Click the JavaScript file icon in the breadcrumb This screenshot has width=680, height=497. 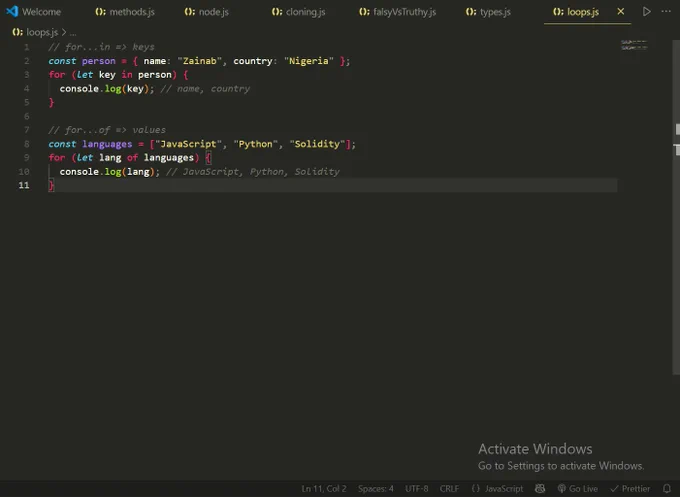pos(17,32)
